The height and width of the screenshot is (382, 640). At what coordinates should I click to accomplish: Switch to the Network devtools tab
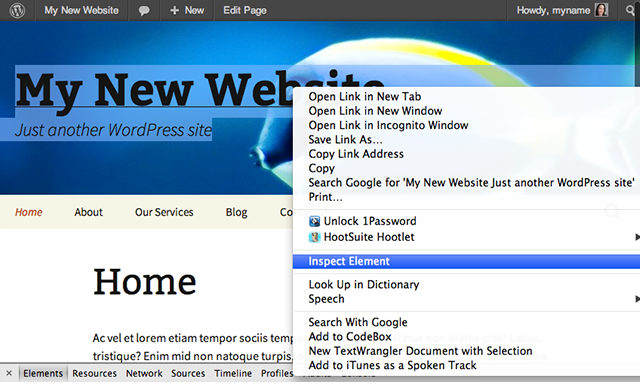coord(144,373)
